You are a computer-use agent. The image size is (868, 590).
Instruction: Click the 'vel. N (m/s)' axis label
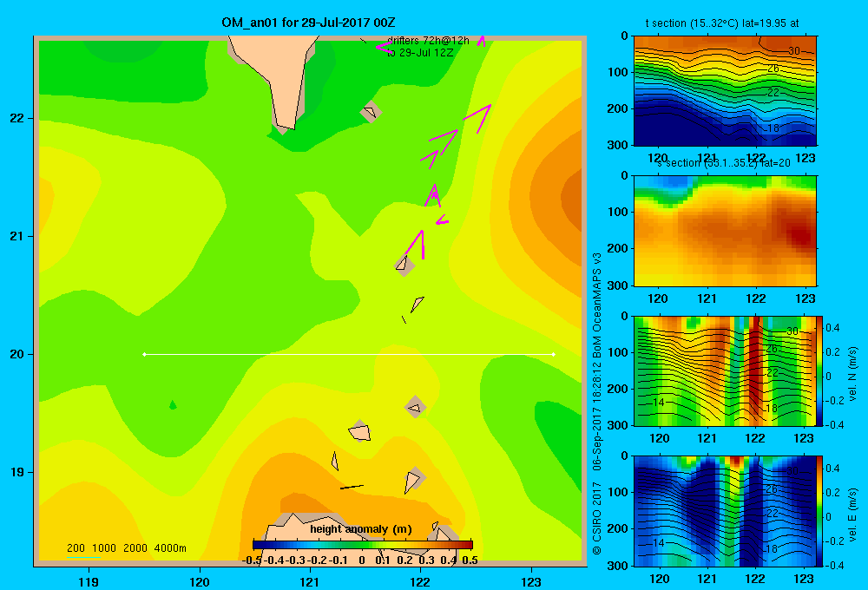click(852, 374)
